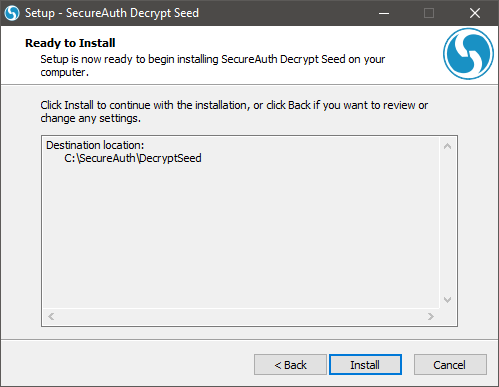Go back with the < Back button
Viewport: 499px width, 387px height.
(290, 365)
